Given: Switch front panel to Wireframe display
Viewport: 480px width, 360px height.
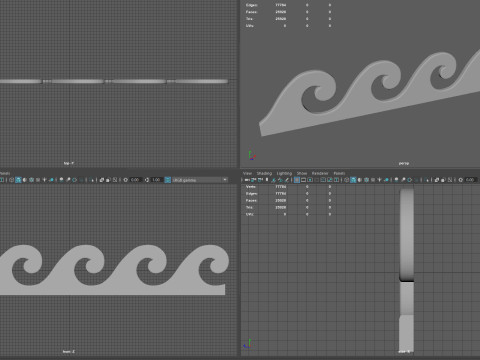Looking at the screenshot, I should pos(11,180).
